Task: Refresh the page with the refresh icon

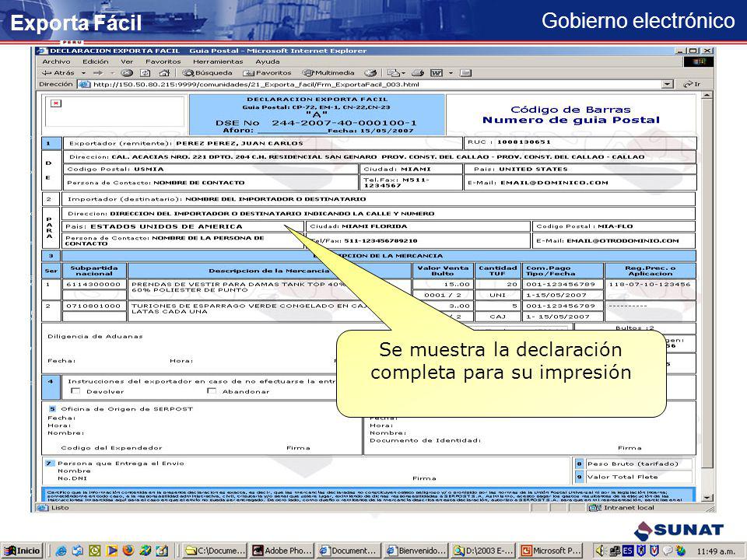Action: tap(146, 73)
